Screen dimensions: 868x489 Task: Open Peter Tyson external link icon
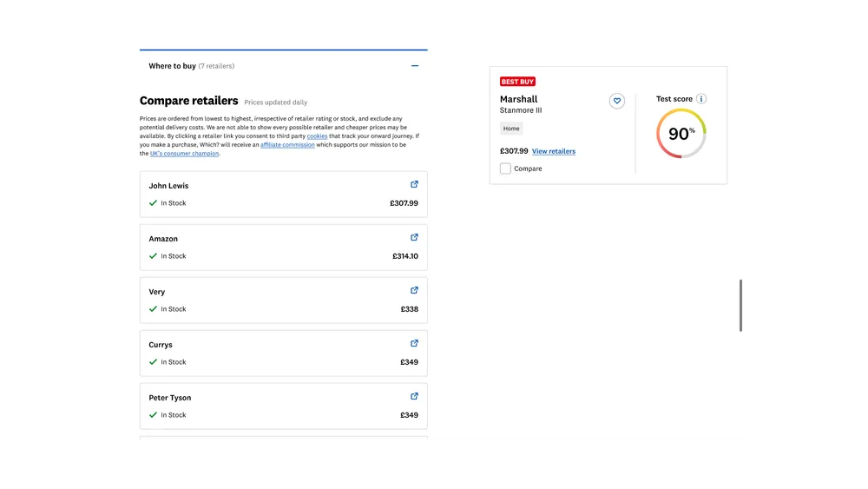[x=414, y=396]
